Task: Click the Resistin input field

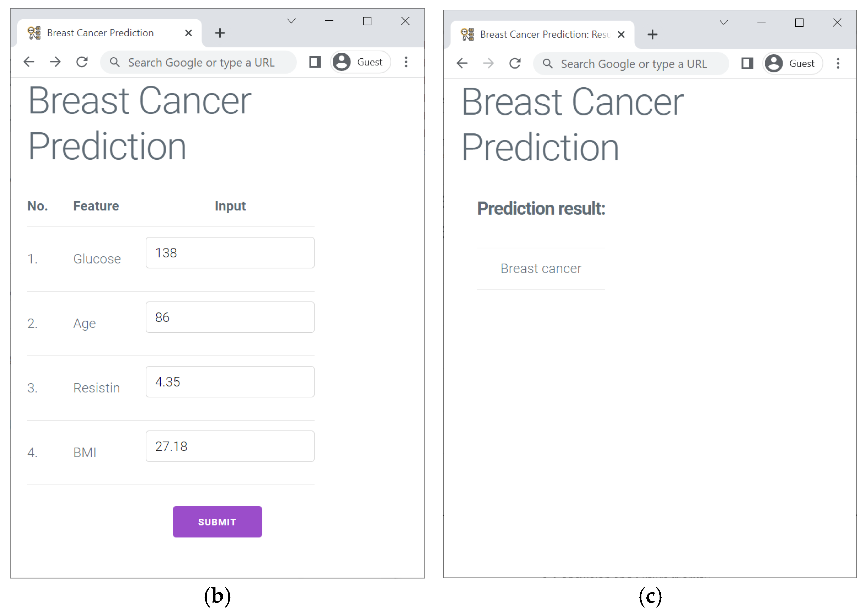Action: click(x=230, y=382)
